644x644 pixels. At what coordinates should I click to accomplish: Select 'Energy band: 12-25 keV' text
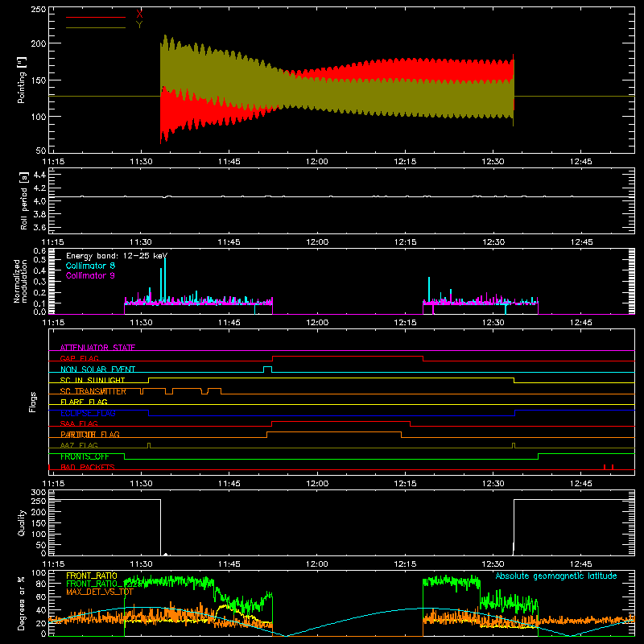tap(117, 256)
